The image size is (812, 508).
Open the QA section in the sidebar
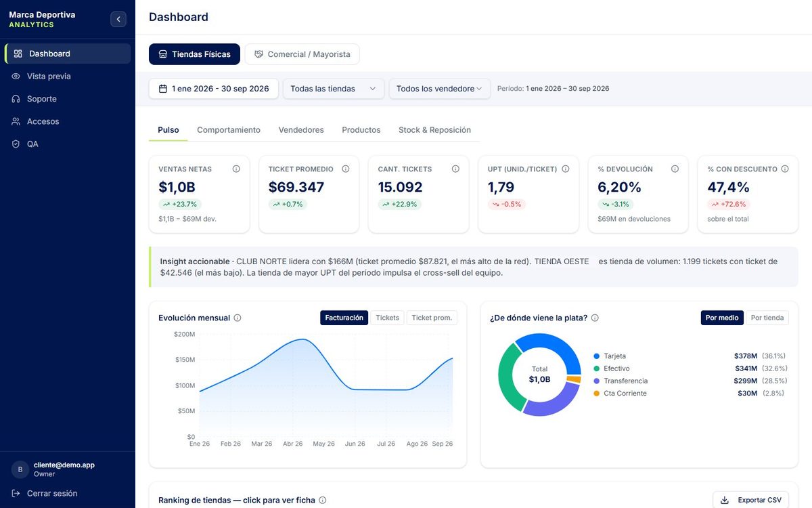click(68, 144)
